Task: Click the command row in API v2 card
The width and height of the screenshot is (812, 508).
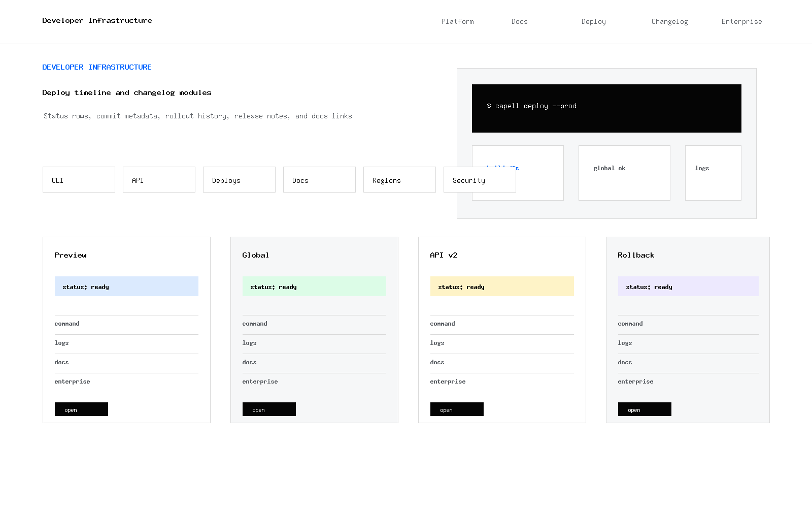Action: pos(502,325)
